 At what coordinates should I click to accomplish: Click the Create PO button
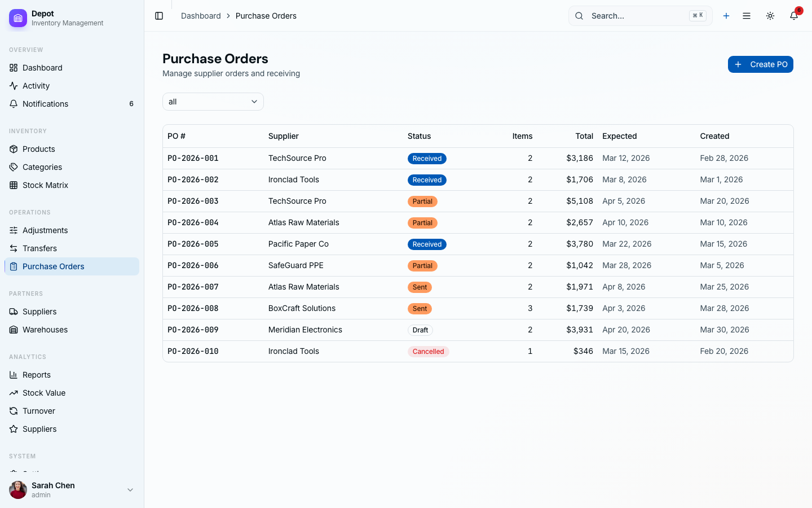761,64
